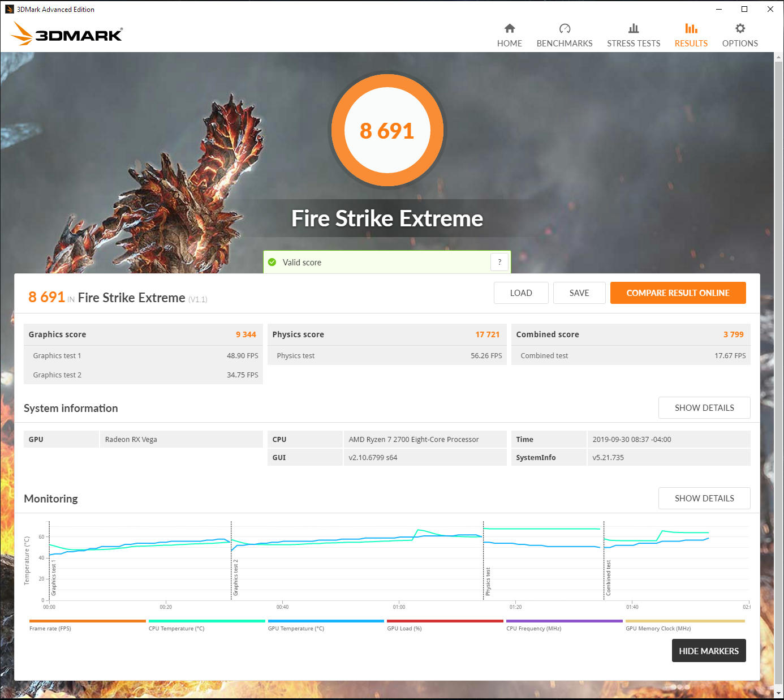The height and width of the screenshot is (700, 784).
Task: Show details for System information
Action: pos(704,407)
